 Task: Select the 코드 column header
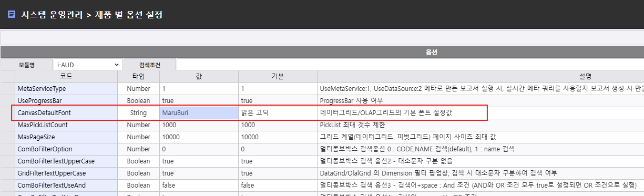(x=66, y=77)
